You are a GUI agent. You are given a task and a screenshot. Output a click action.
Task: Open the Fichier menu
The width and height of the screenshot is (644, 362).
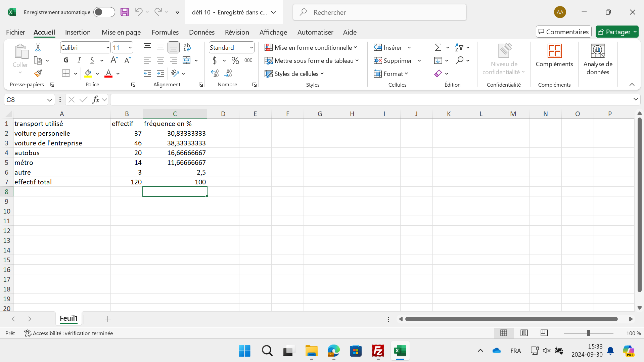[15, 32]
